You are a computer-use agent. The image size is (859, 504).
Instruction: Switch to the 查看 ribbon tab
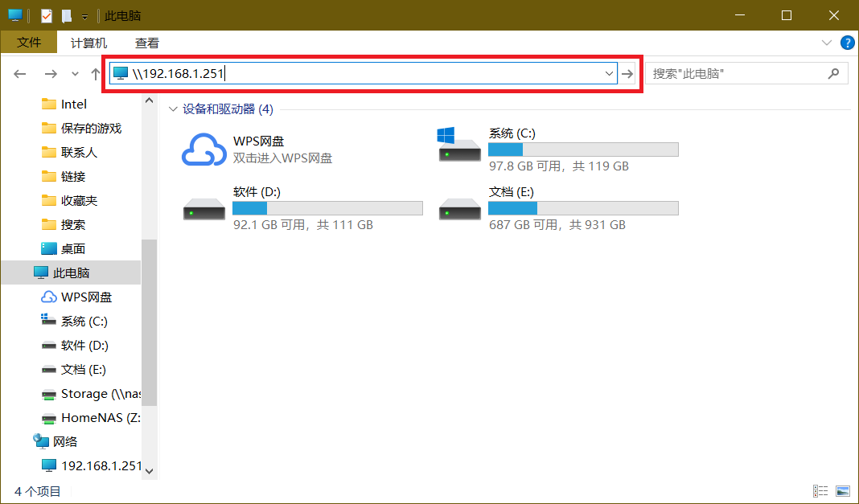(x=147, y=43)
